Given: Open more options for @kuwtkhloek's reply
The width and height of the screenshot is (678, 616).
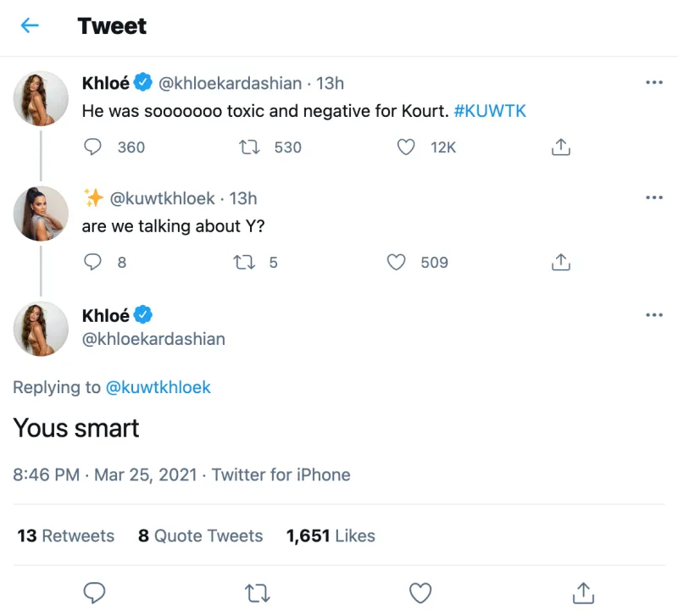Looking at the screenshot, I should [654, 197].
